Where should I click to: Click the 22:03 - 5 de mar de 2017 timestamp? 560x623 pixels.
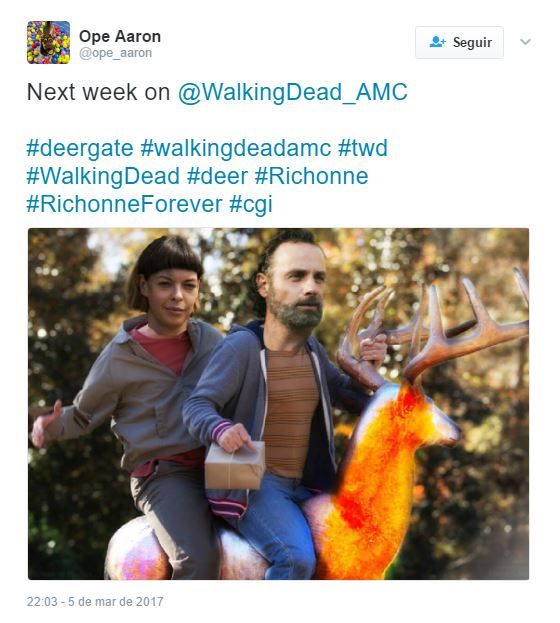(x=95, y=602)
